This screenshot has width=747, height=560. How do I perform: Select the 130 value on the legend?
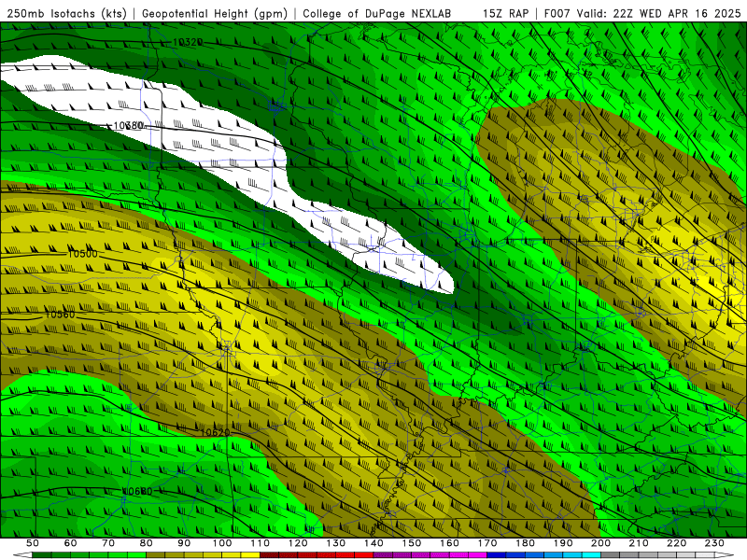tap(336, 543)
